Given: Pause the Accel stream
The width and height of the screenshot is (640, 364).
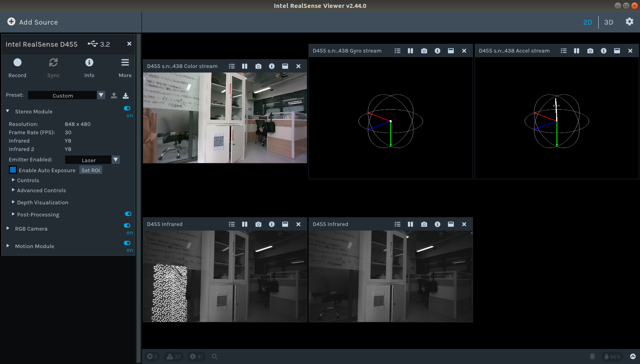Looking at the screenshot, I should click(577, 51).
